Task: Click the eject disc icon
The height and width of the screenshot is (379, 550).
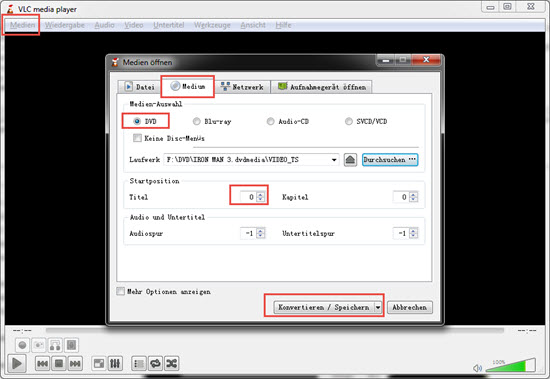Action: point(350,160)
